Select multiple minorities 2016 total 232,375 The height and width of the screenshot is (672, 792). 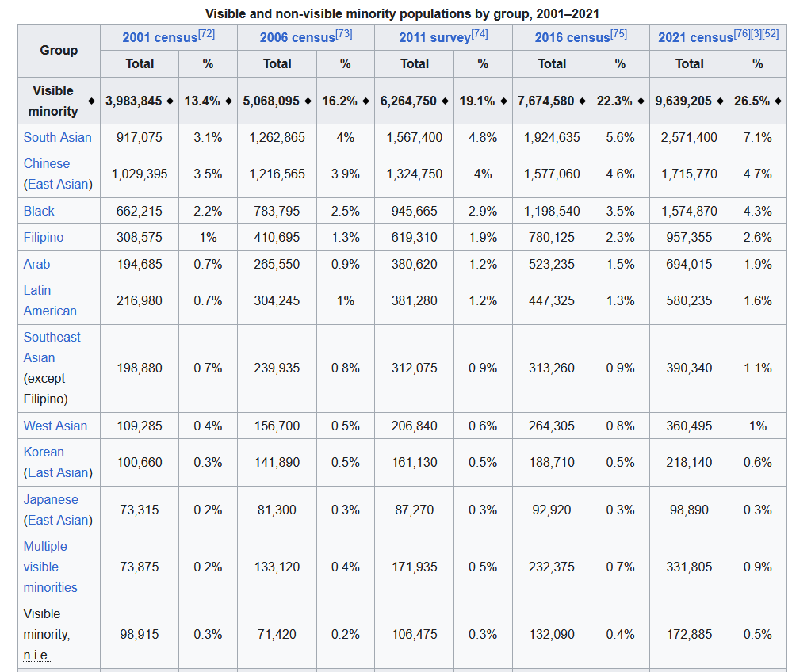552,567
